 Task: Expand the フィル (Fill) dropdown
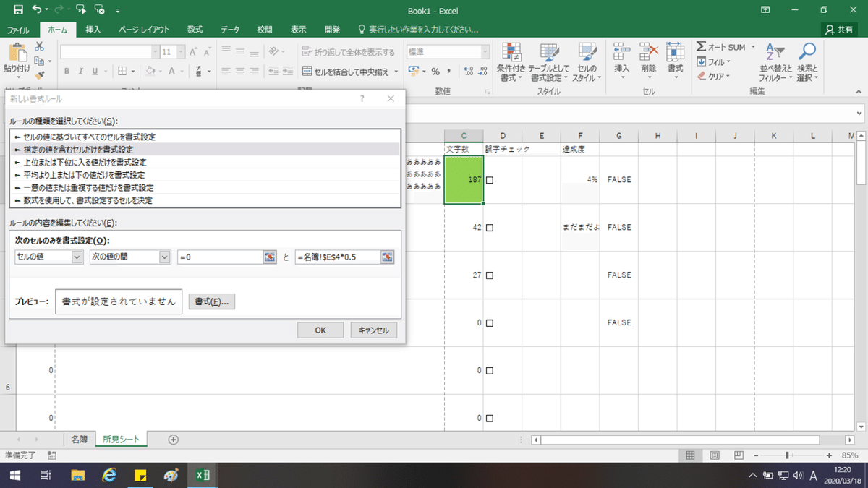pyautogui.click(x=727, y=62)
